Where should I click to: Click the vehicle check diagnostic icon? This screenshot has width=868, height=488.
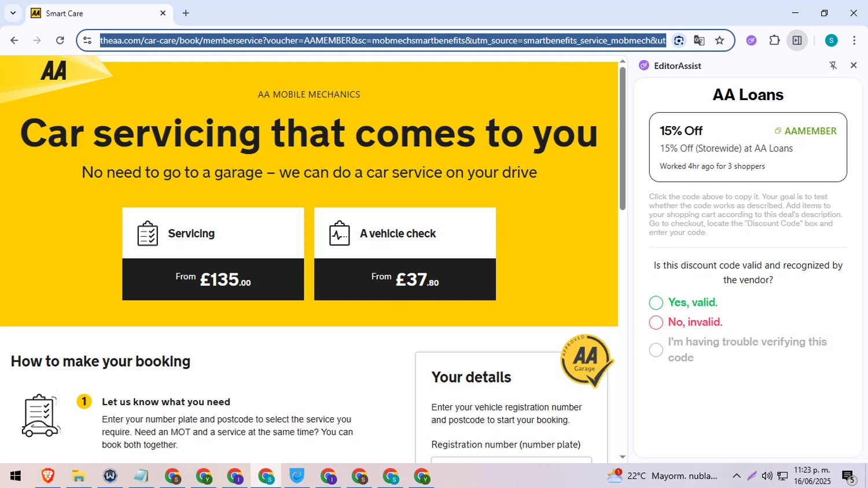coord(340,233)
